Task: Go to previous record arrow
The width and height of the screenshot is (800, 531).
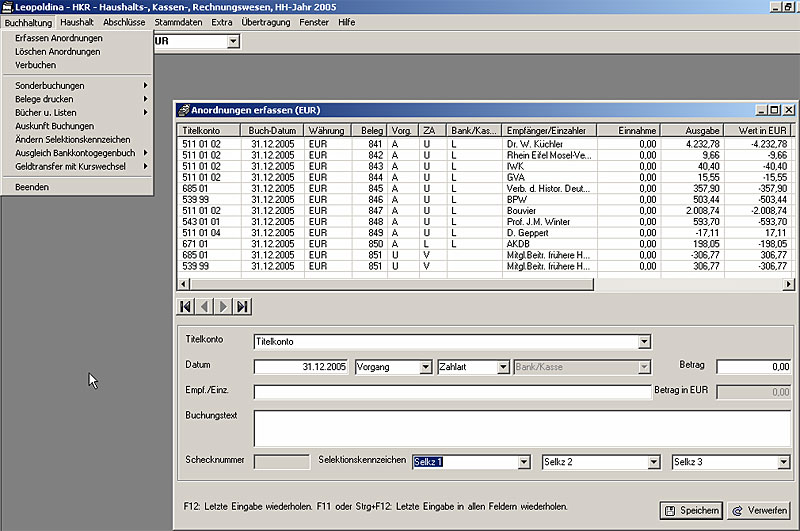Action: 205,306
